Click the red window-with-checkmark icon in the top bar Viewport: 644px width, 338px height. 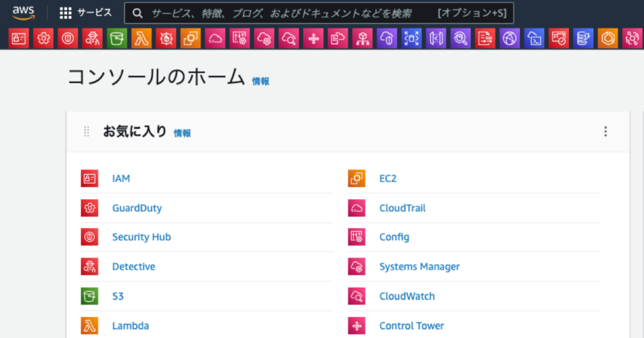(559, 39)
